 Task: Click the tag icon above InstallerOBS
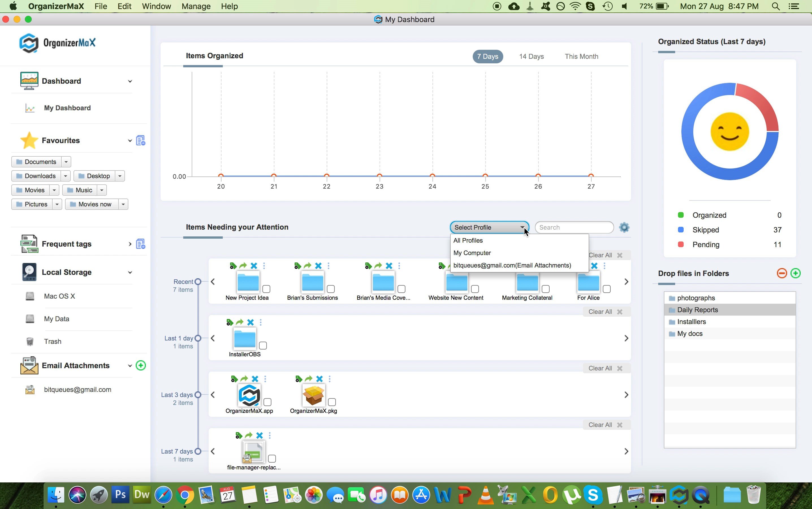pyautogui.click(x=229, y=322)
